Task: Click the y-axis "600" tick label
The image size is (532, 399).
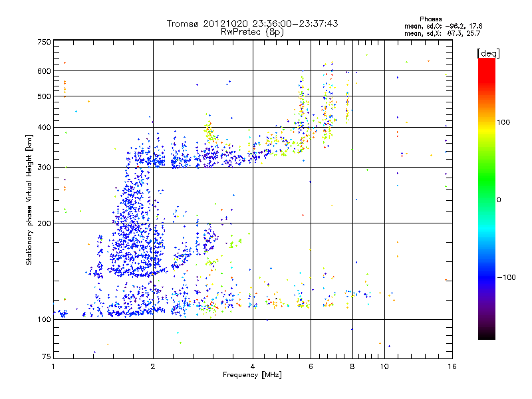Action: click(x=44, y=71)
